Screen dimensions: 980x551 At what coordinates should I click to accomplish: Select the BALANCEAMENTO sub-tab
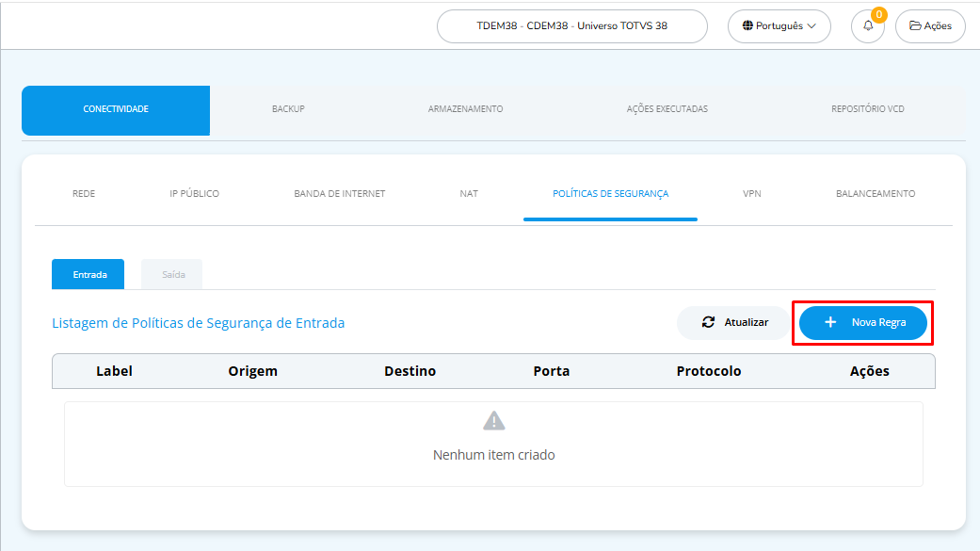876,194
